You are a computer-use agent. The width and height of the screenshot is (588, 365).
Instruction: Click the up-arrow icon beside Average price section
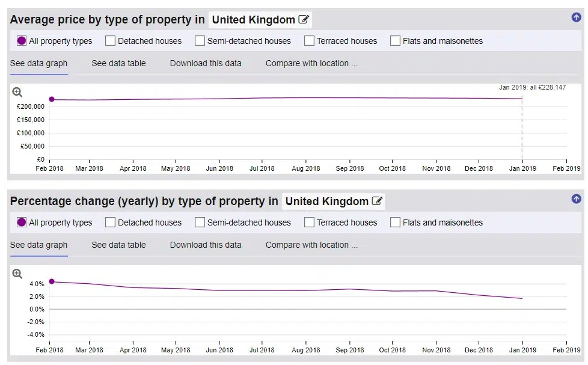tap(576, 17)
